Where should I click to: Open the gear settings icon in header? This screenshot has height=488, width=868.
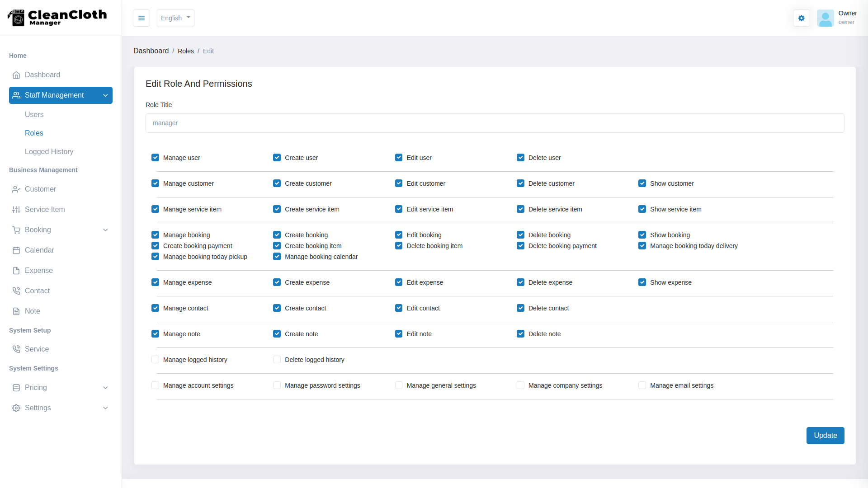point(801,18)
